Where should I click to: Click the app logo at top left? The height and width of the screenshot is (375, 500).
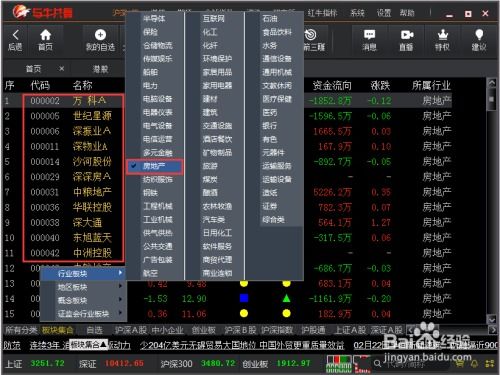[43, 13]
